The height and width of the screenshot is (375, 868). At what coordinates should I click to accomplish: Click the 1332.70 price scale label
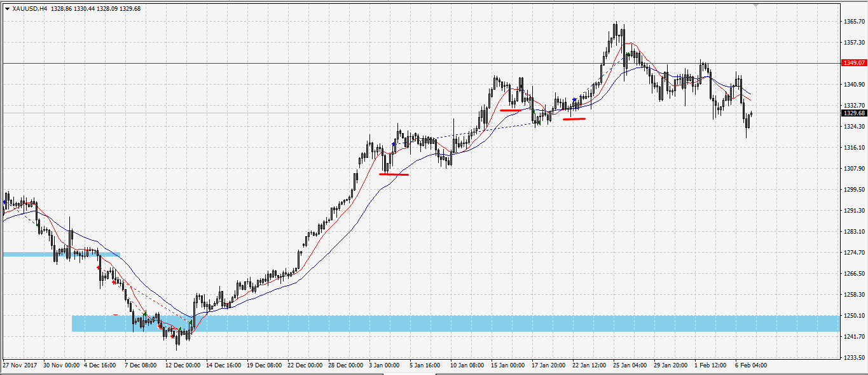click(x=854, y=105)
